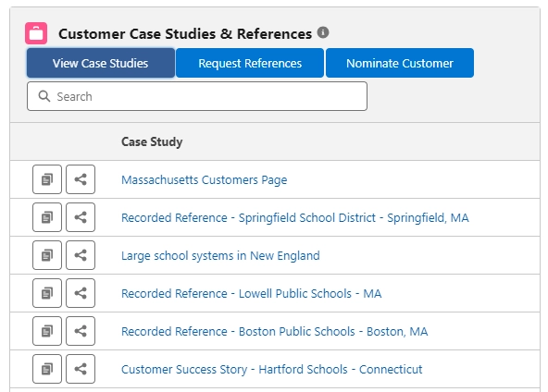Copy the Boston Public Schools reference

[47, 331]
